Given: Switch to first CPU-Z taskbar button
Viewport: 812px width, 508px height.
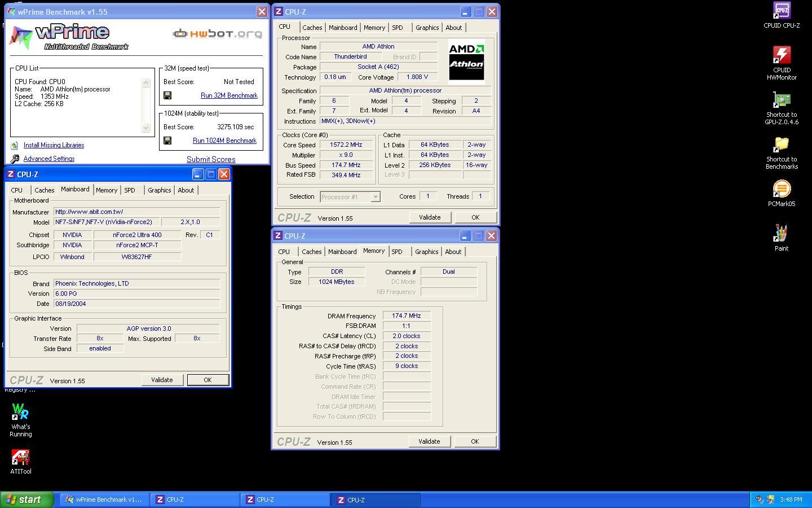Looking at the screenshot, I should (x=195, y=500).
